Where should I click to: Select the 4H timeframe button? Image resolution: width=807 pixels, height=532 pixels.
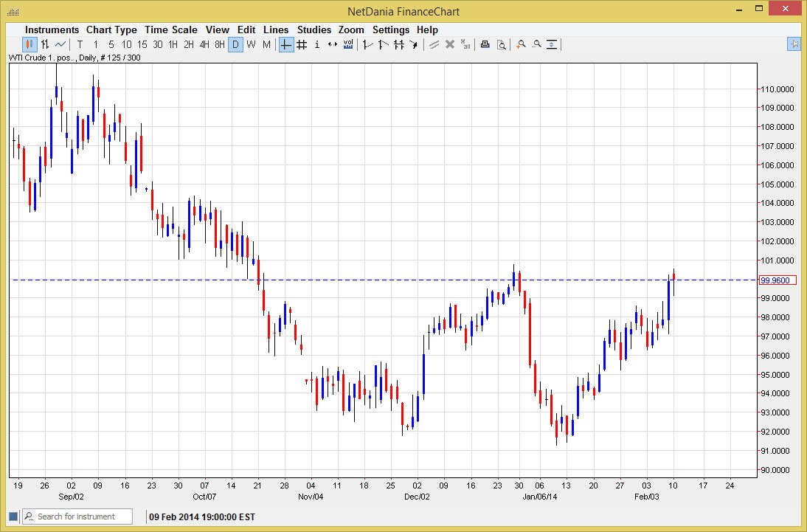click(x=204, y=44)
